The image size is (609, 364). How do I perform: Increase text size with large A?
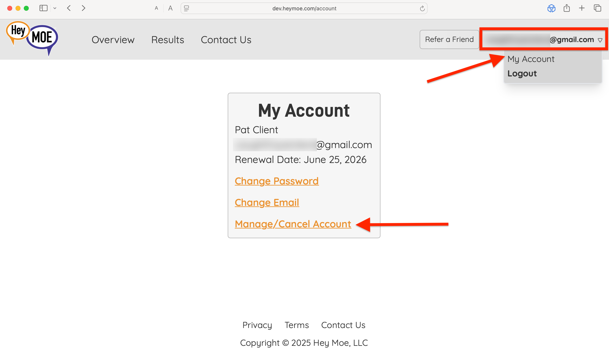(170, 8)
